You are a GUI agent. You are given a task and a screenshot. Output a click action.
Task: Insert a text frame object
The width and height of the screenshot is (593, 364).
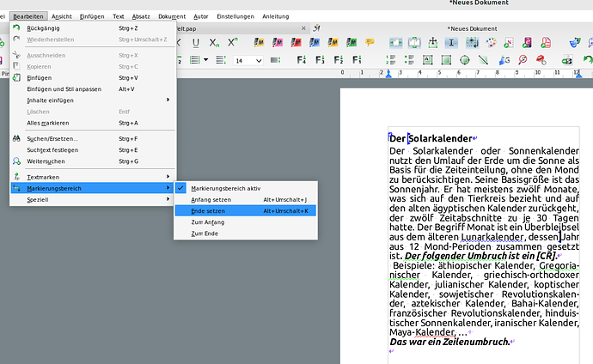[427, 59]
